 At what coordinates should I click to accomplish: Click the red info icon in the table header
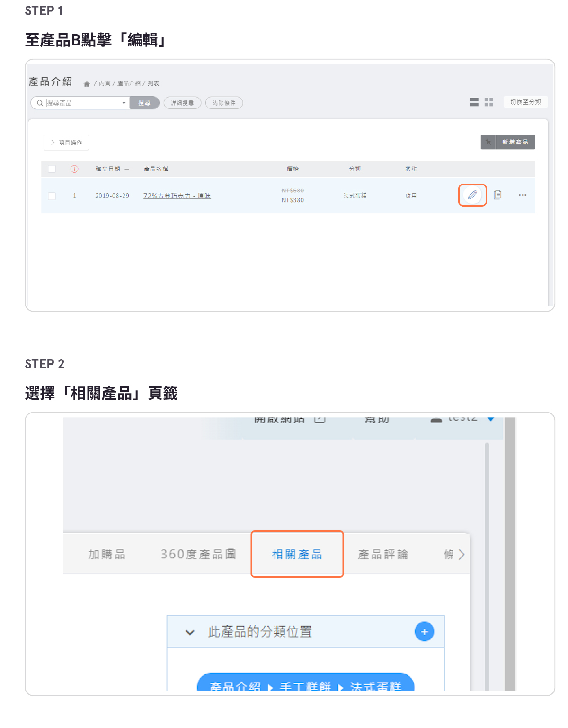tap(74, 169)
